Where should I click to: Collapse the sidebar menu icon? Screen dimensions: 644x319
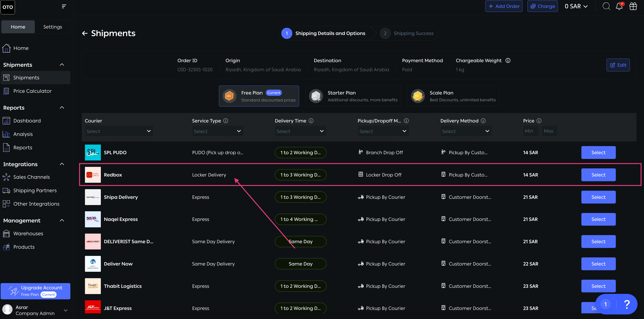tap(64, 6)
